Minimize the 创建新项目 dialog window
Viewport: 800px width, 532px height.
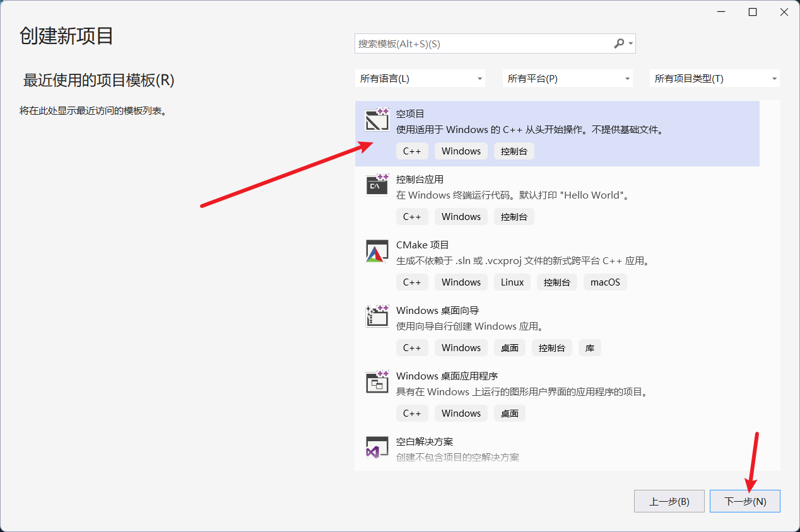click(721, 12)
